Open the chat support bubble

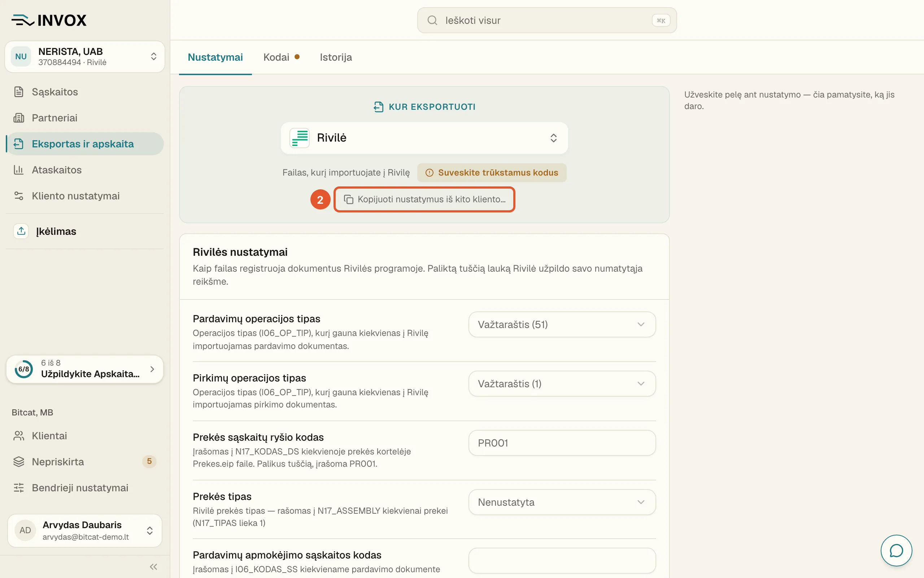point(896,551)
